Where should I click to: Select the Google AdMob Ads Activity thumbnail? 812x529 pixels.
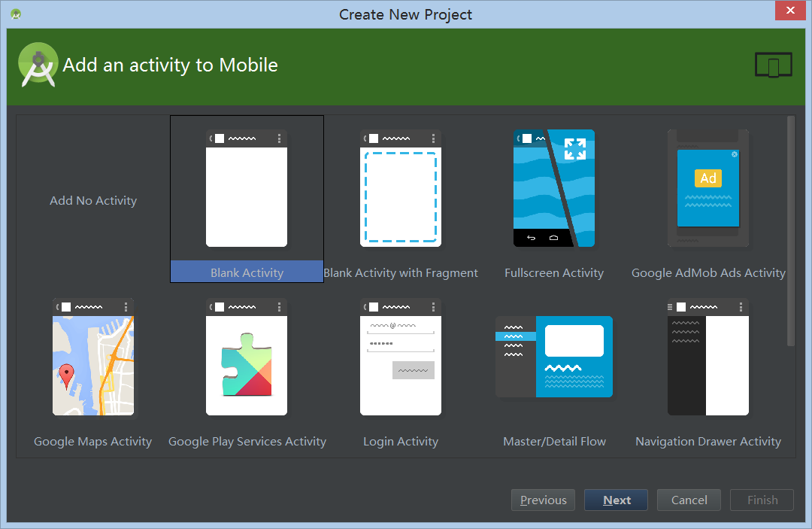click(708, 188)
